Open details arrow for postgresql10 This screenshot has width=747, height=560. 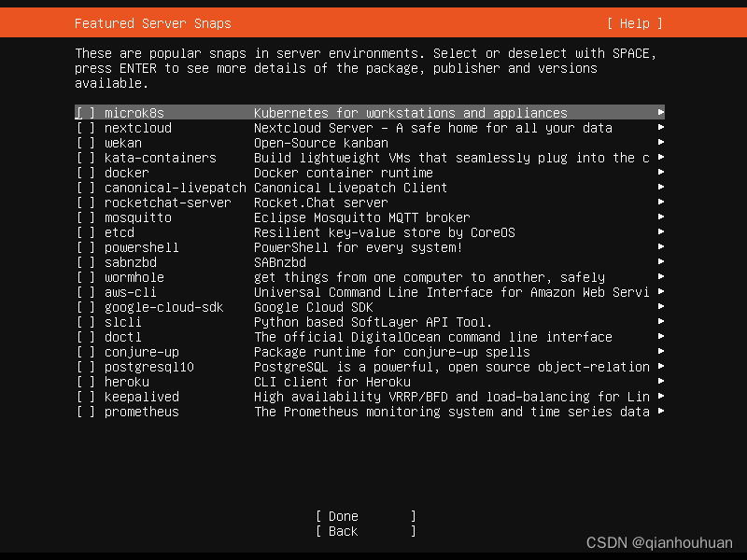pos(661,366)
